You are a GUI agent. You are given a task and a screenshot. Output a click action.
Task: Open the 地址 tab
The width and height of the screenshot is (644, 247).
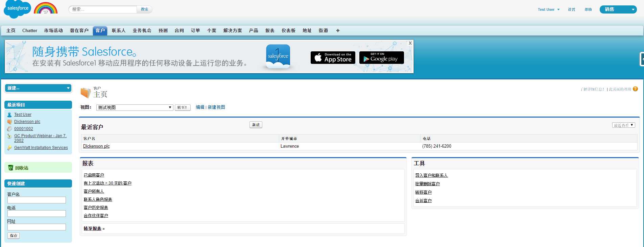coord(307,30)
